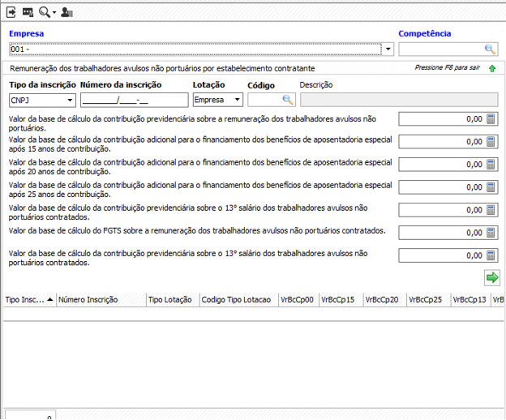Click the VrBcCp25 column header

[x=428, y=300]
